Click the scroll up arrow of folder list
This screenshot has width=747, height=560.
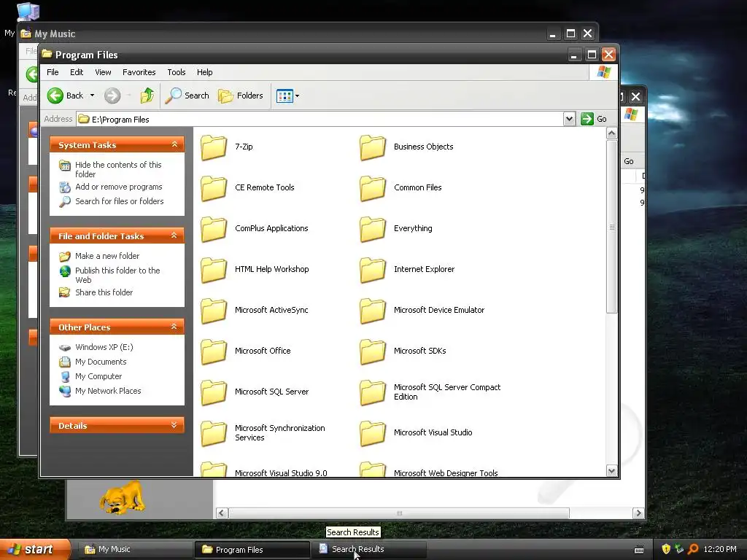(612, 134)
